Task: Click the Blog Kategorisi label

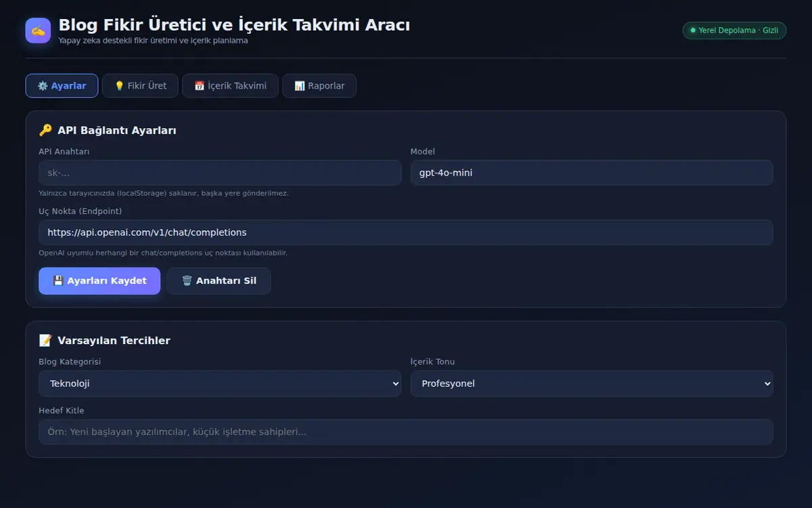Action: pyautogui.click(x=70, y=362)
